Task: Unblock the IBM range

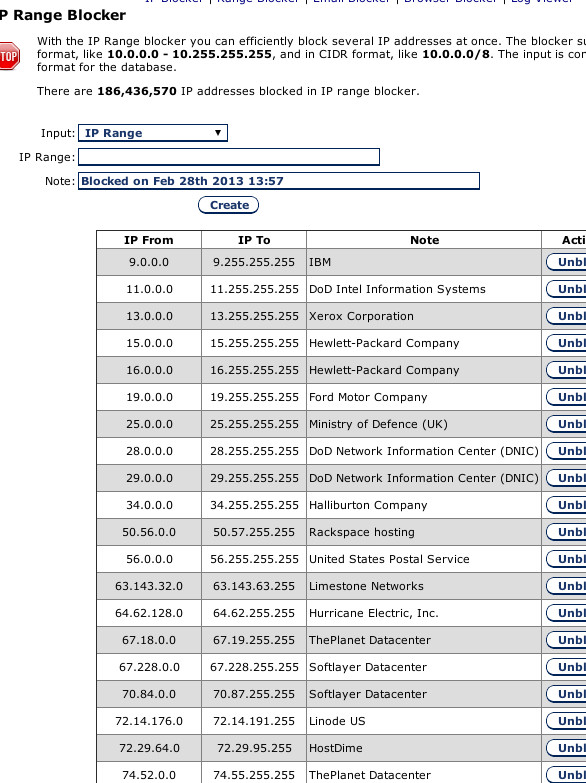Action: (x=566, y=262)
